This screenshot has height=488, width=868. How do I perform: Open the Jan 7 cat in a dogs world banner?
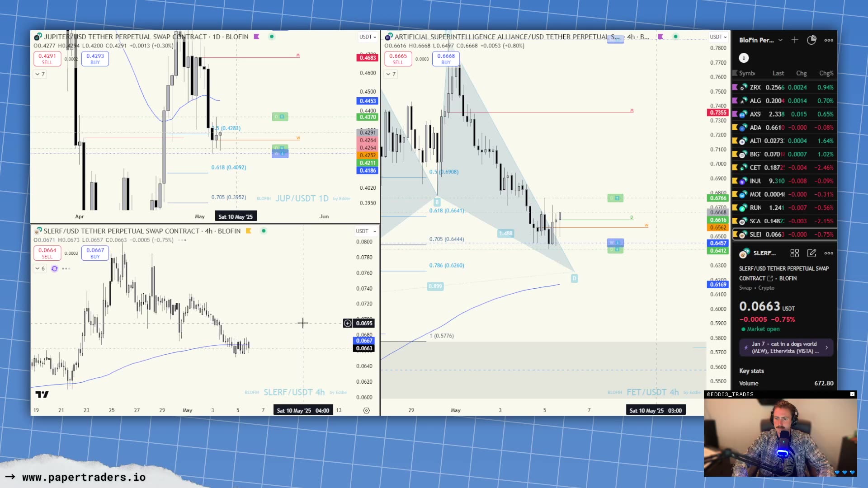coord(786,347)
